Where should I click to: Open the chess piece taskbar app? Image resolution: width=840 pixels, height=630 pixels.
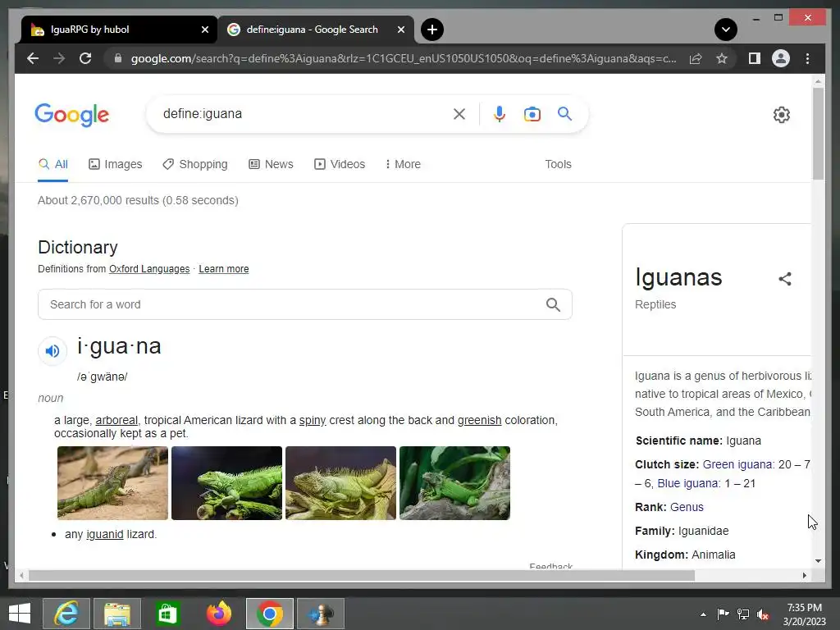(321, 614)
